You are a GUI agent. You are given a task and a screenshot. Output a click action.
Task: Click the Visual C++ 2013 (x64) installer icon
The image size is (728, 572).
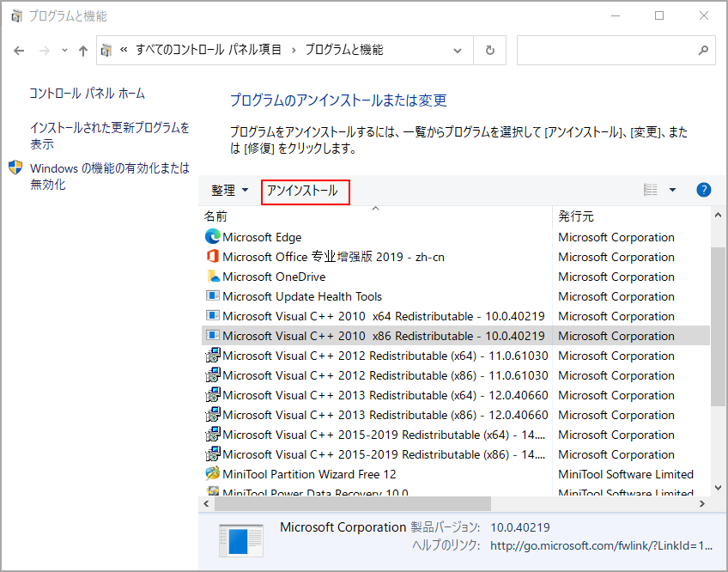(213, 394)
